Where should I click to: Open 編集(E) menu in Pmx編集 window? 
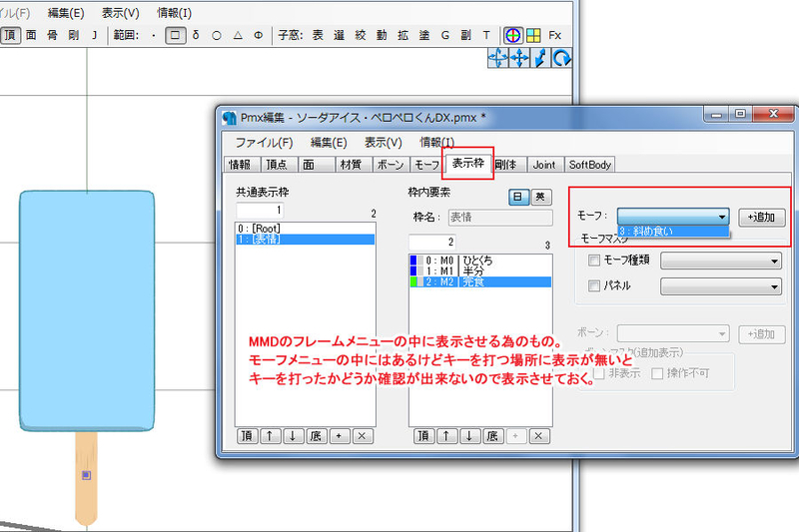coord(329,142)
